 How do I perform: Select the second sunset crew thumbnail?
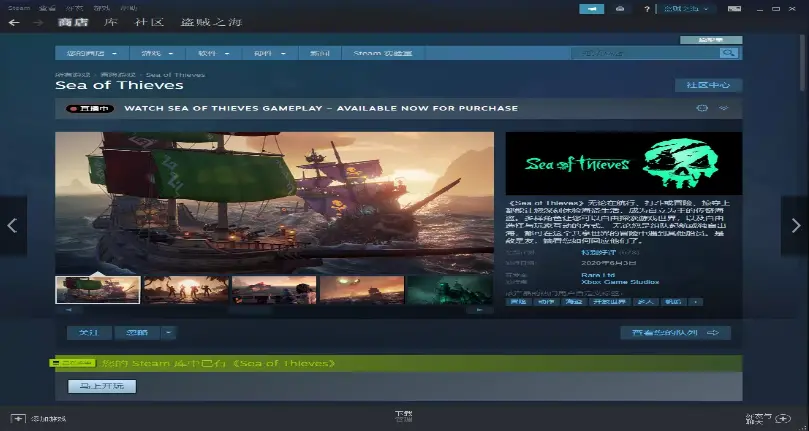(x=186, y=290)
